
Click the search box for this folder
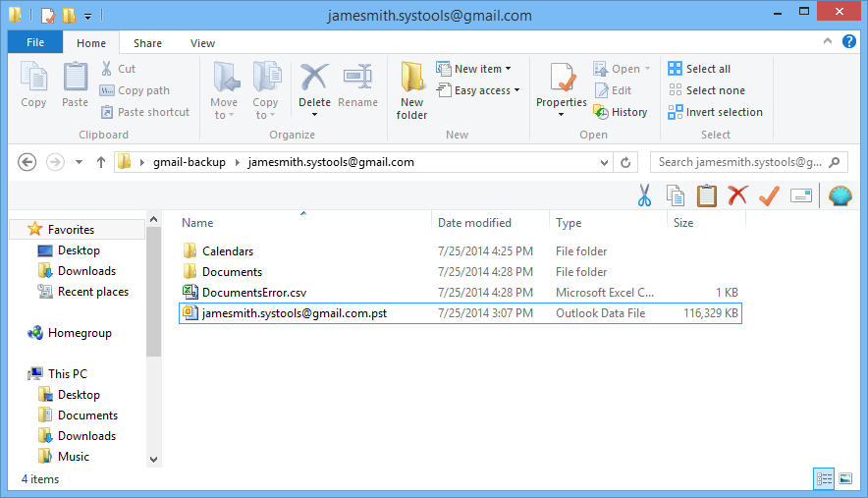[749, 162]
